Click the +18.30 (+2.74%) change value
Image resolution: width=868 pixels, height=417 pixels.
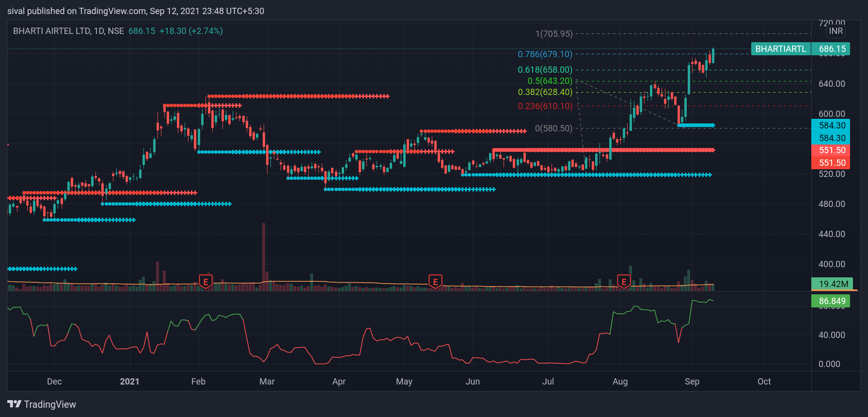point(191,31)
